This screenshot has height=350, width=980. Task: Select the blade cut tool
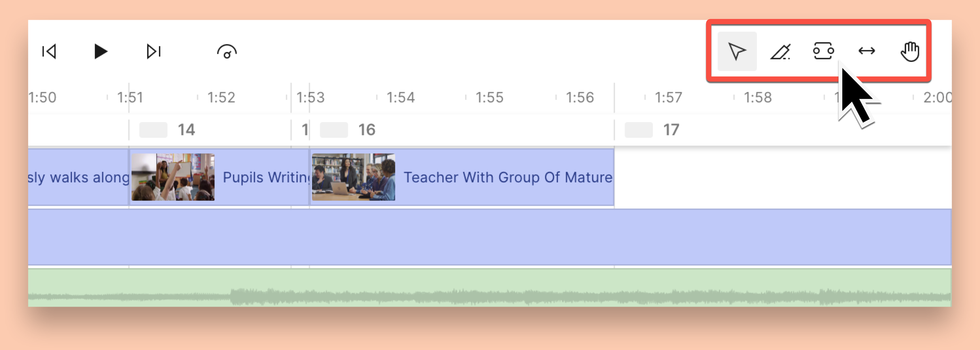point(780,51)
